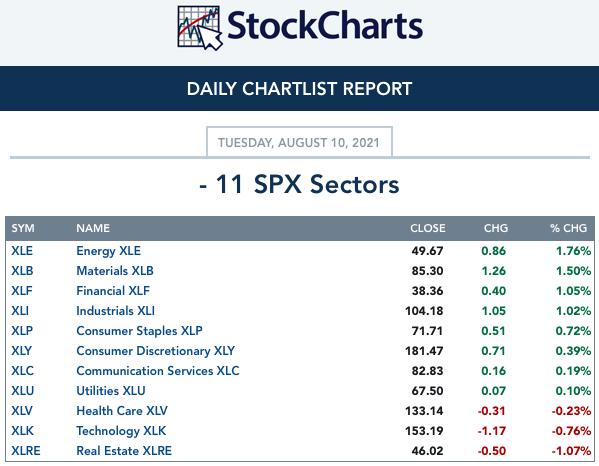Image resolution: width=599 pixels, height=466 pixels.
Task: Open the Utilities XLU link
Action: (111, 391)
